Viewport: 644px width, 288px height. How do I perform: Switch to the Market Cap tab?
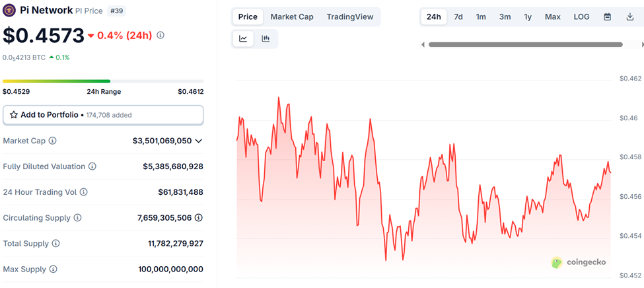(x=292, y=17)
